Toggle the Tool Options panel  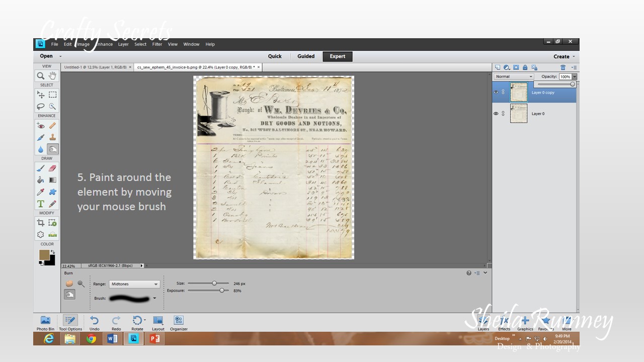click(70, 323)
